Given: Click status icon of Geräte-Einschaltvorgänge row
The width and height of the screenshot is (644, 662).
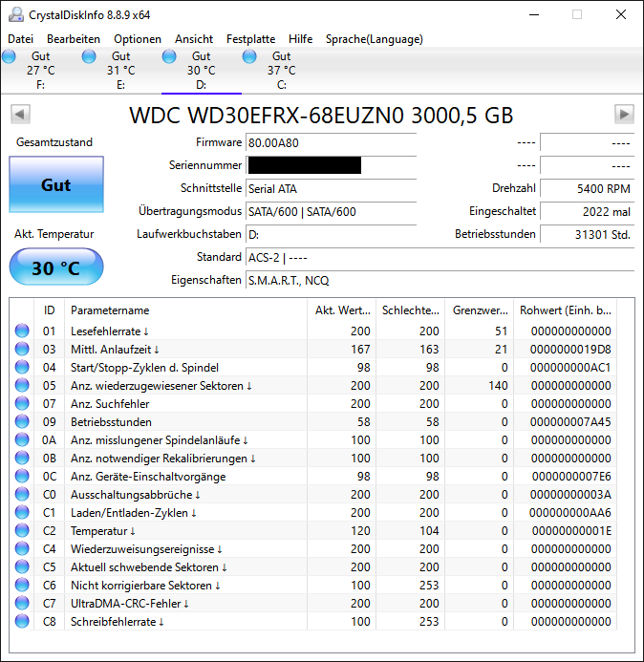Looking at the screenshot, I should pyautogui.click(x=22, y=476).
